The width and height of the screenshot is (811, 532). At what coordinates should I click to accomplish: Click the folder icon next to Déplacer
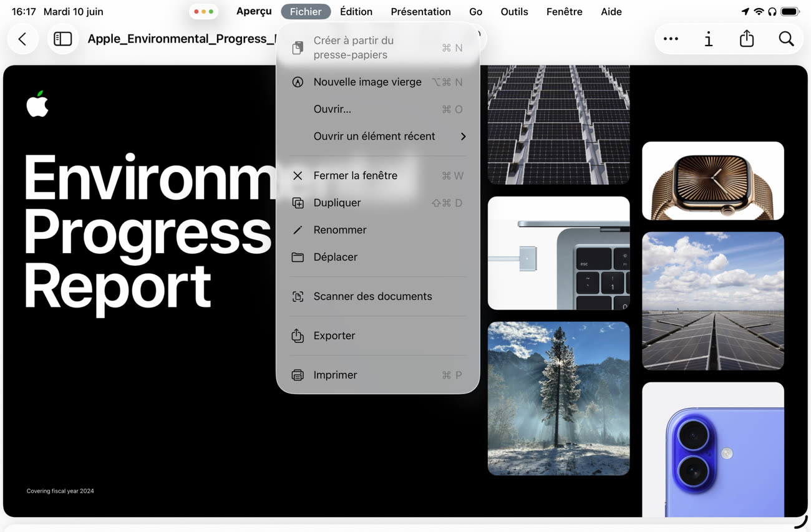pos(298,257)
